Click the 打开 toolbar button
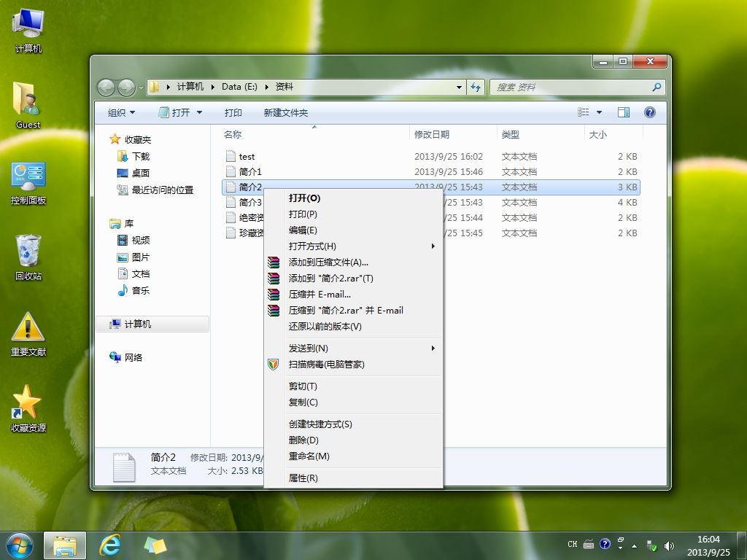Screen dimensions: 747x560 [174, 112]
